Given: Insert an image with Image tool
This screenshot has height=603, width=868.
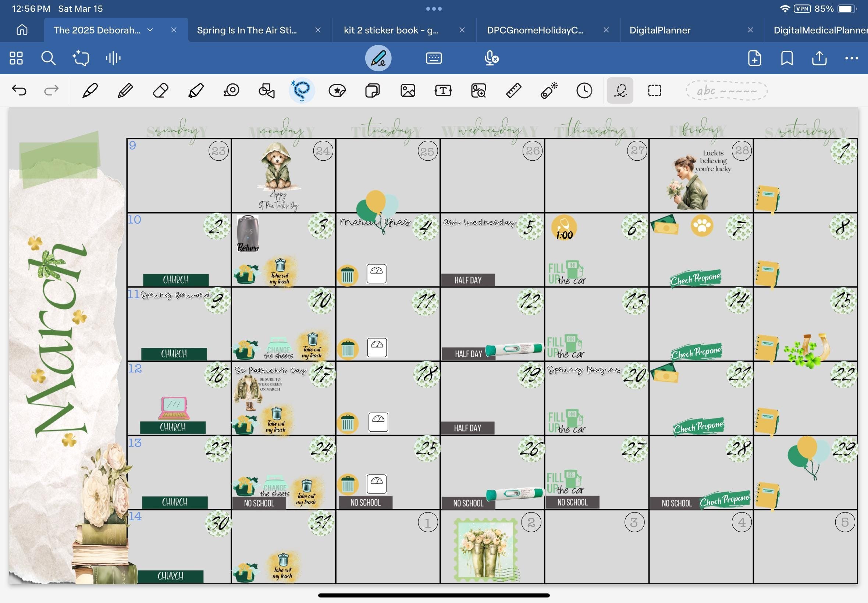Looking at the screenshot, I should [408, 91].
